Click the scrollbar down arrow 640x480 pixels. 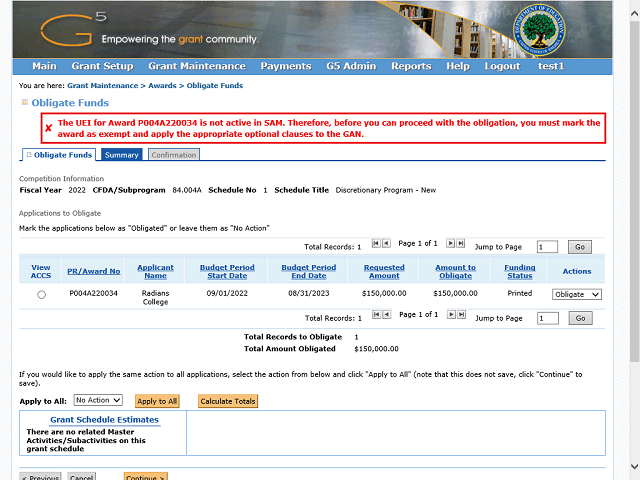click(634, 466)
